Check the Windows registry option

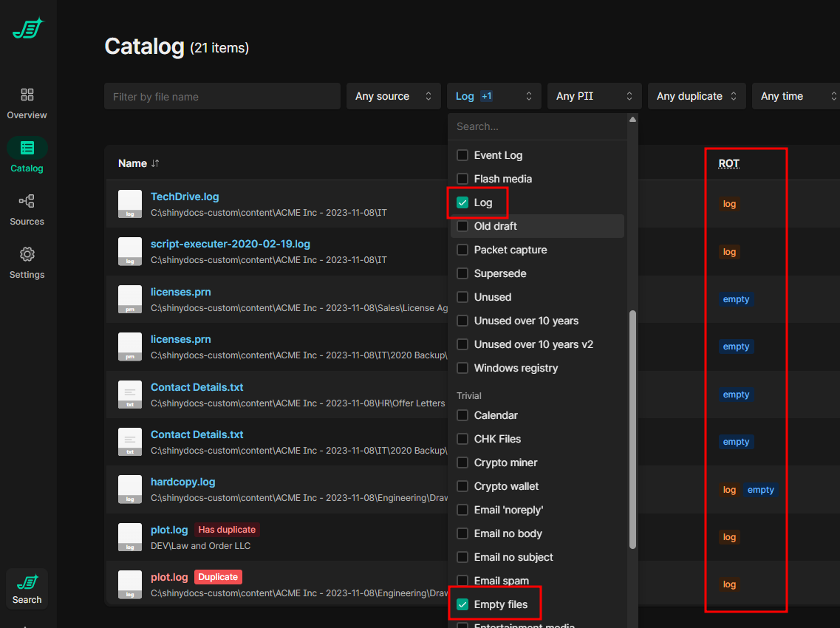(x=462, y=368)
